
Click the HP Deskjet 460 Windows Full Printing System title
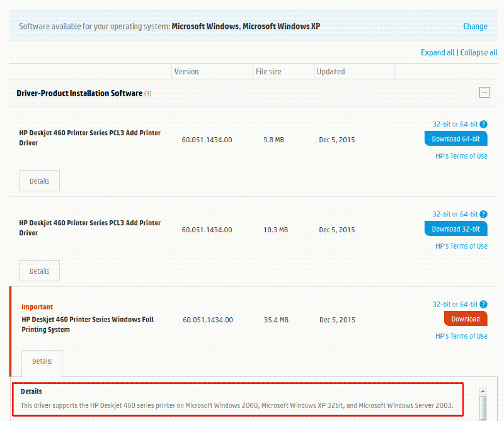tap(88, 324)
